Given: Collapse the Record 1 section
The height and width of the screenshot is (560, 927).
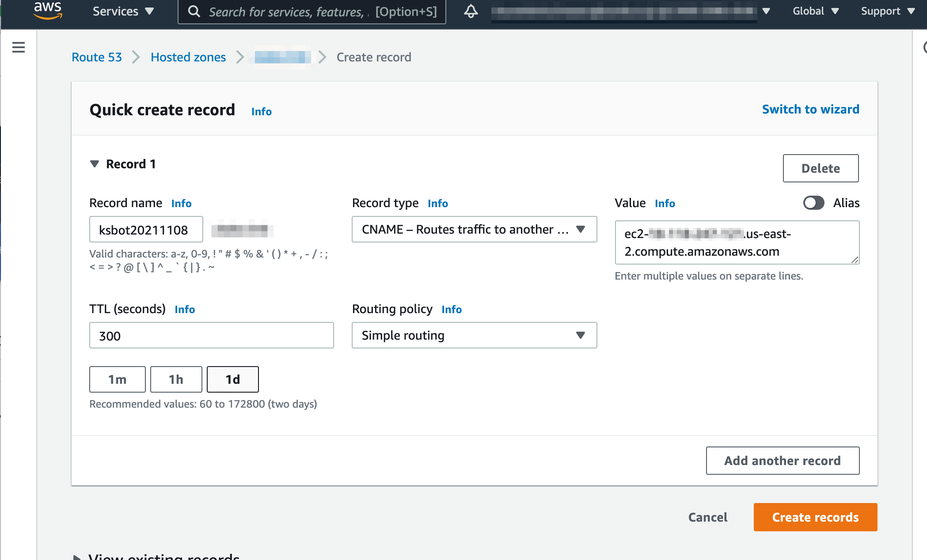Looking at the screenshot, I should [x=95, y=164].
